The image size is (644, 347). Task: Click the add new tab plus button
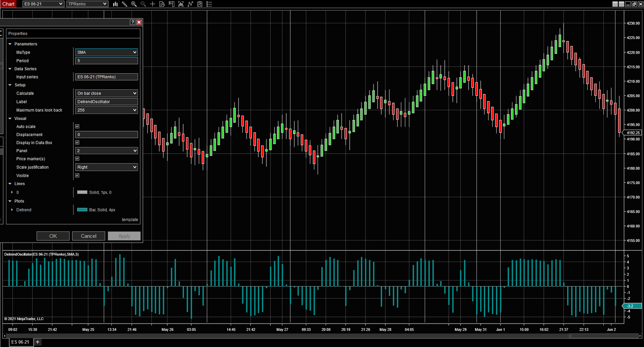37,342
